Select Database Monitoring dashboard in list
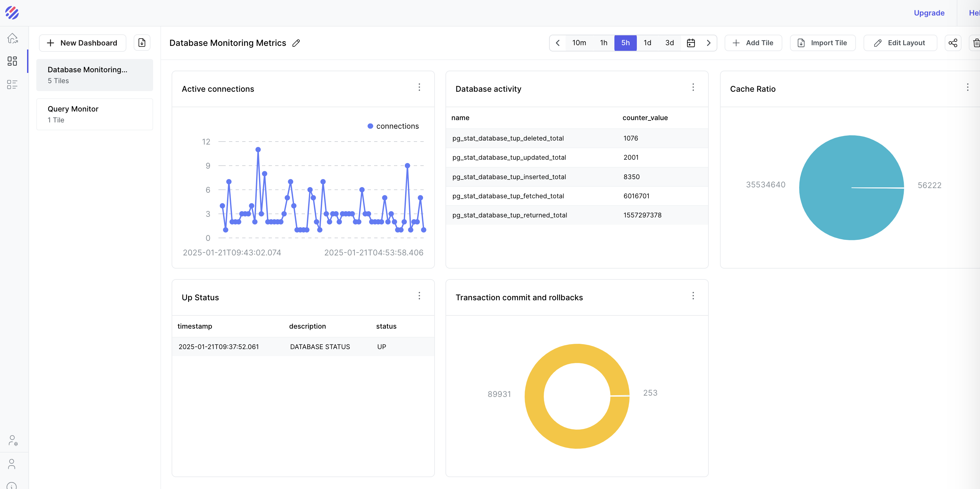The image size is (980, 489). [x=94, y=75]
